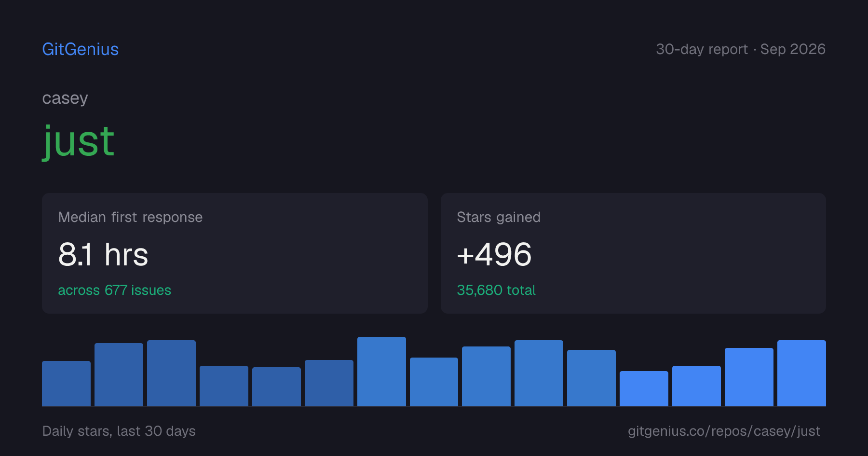Click the 'casey' owner name

point(65,98)
